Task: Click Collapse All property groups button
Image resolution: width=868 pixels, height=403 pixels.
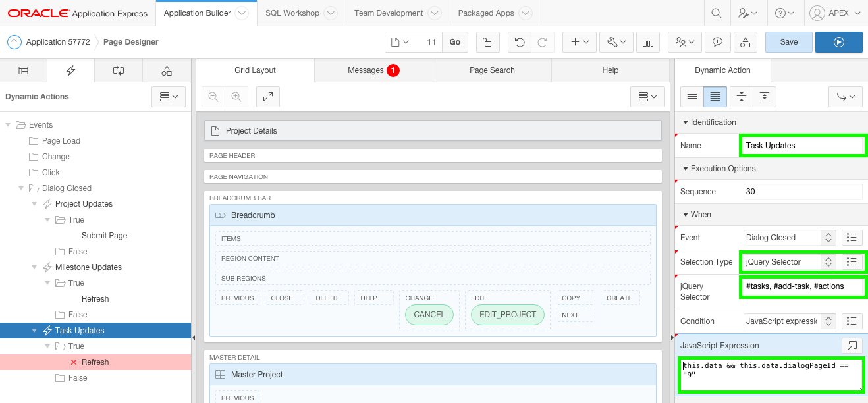Action: 741,97
